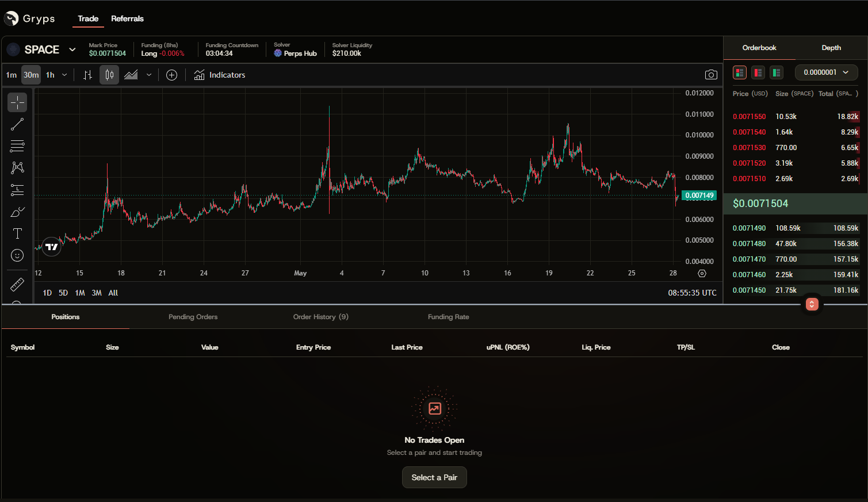Viewport: 868px width, 502px height.
Task: Click the 08:55:35 UTC timezone clock
Action: (x=692, y=293)
